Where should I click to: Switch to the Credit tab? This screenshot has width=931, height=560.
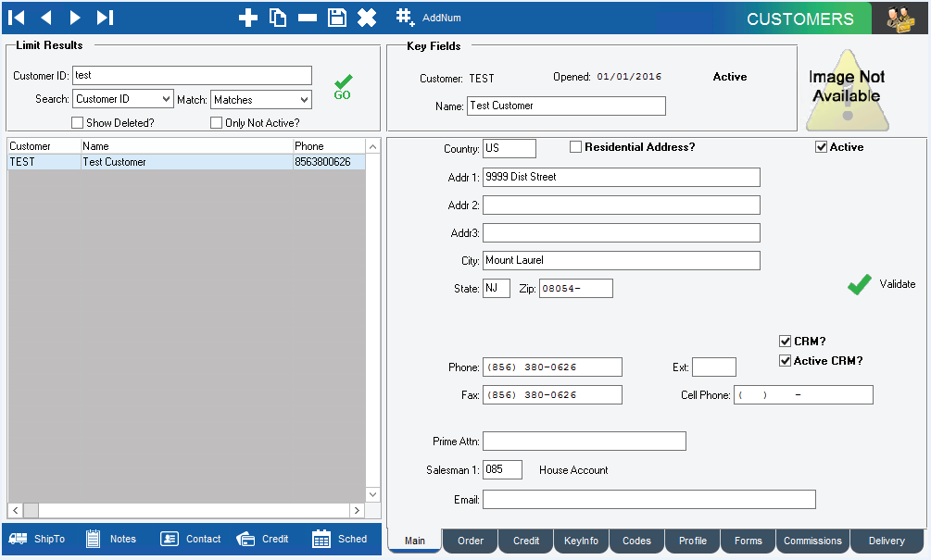point(526,541)
